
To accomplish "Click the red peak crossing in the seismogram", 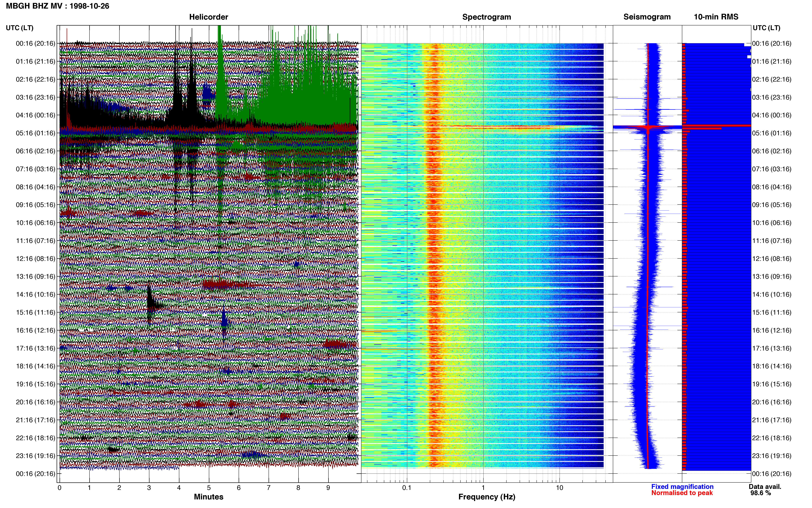I will click(648, 127).
